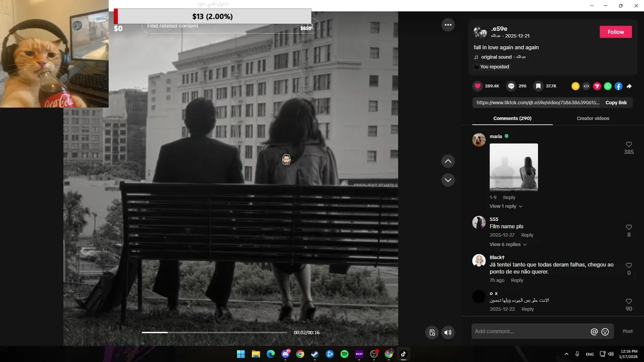Reply to the 'Film name pls' comment
Screen dimensions: 644x362
pos(527,235)
